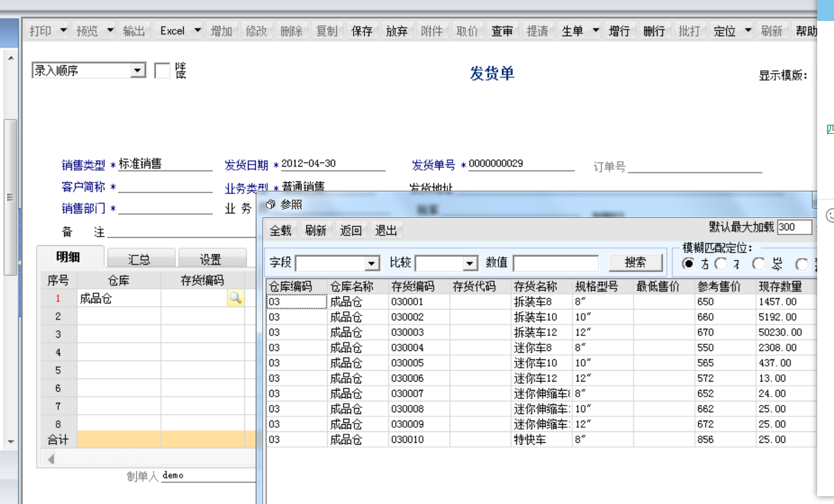Click 输出 in the toolbar
Screen dimensions: 834x504
click(x=134, y=31)
